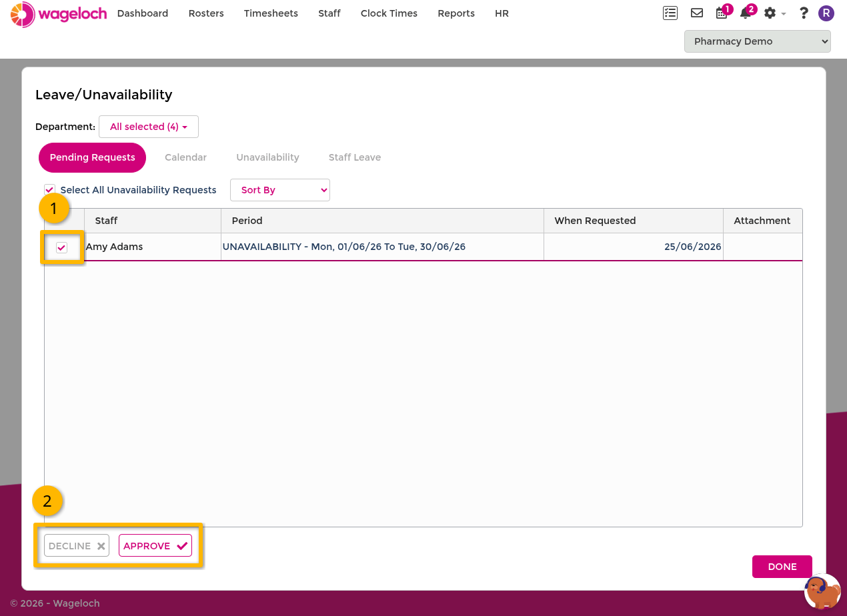Click the Approve button
Viewport: 847px width, 616px height.
(155, 545)
